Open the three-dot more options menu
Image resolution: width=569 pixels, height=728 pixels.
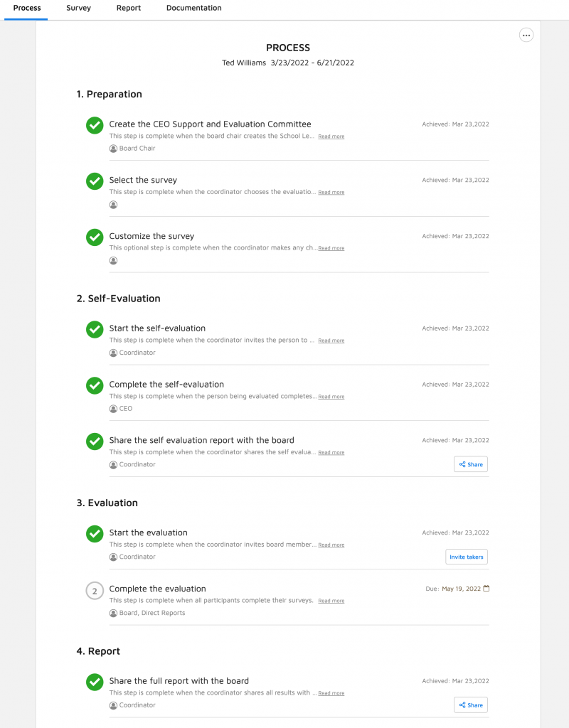[x=526, y=35]
